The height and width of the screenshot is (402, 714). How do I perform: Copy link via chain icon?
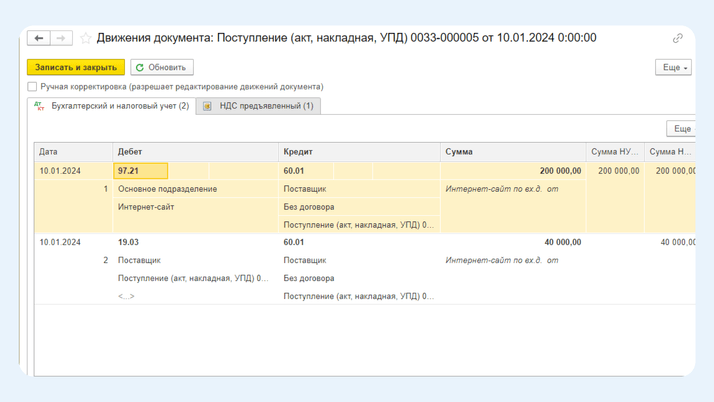(x=678, y=39)
